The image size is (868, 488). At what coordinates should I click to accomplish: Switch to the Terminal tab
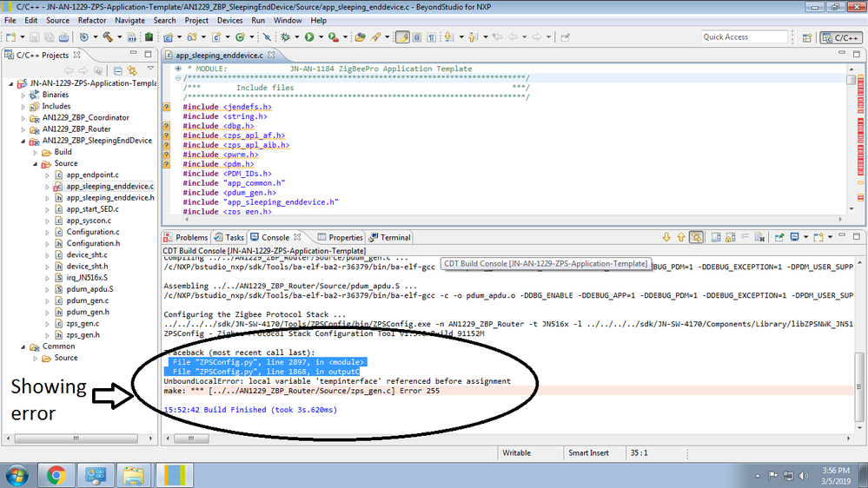coord(390,237)
